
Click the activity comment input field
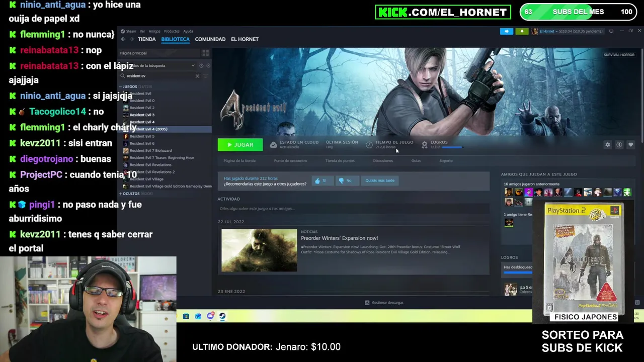(x=353, y=209)
